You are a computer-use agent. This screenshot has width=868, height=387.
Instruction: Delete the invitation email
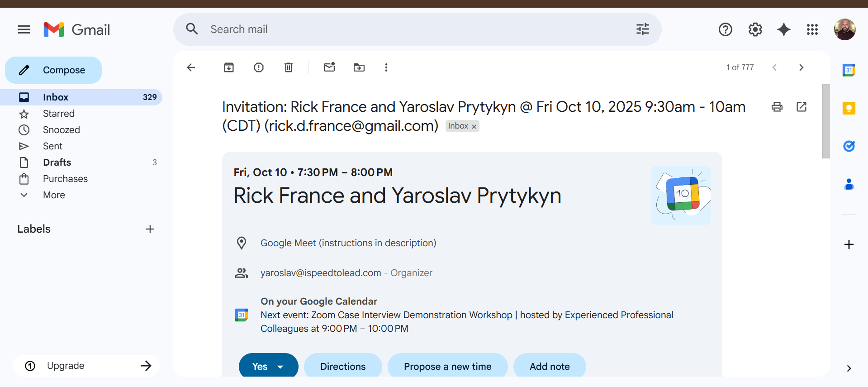[289, 67]
